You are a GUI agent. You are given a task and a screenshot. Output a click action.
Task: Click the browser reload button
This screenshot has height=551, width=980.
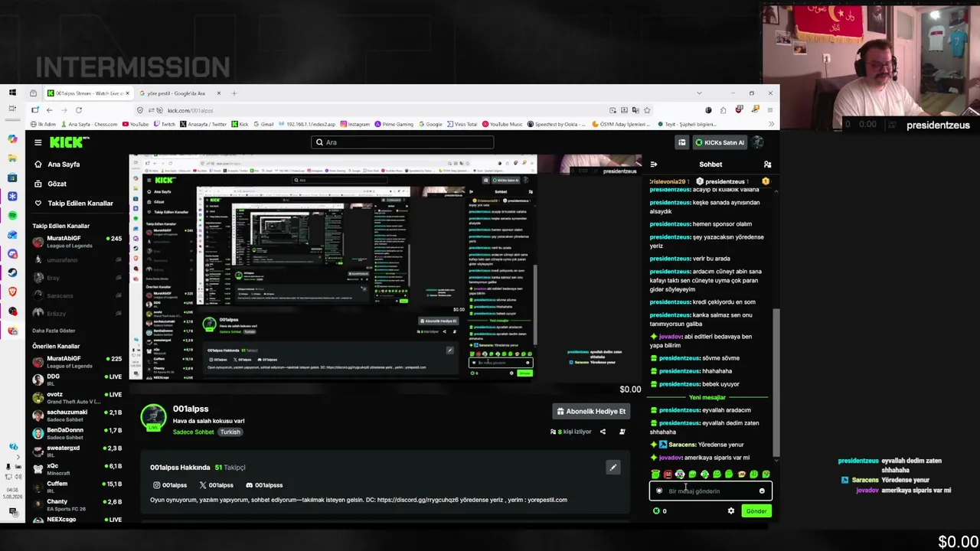[79, 110]
